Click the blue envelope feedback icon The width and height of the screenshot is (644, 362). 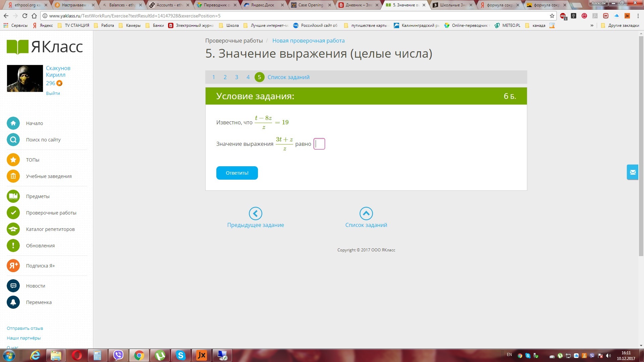(x=633, y=172)
